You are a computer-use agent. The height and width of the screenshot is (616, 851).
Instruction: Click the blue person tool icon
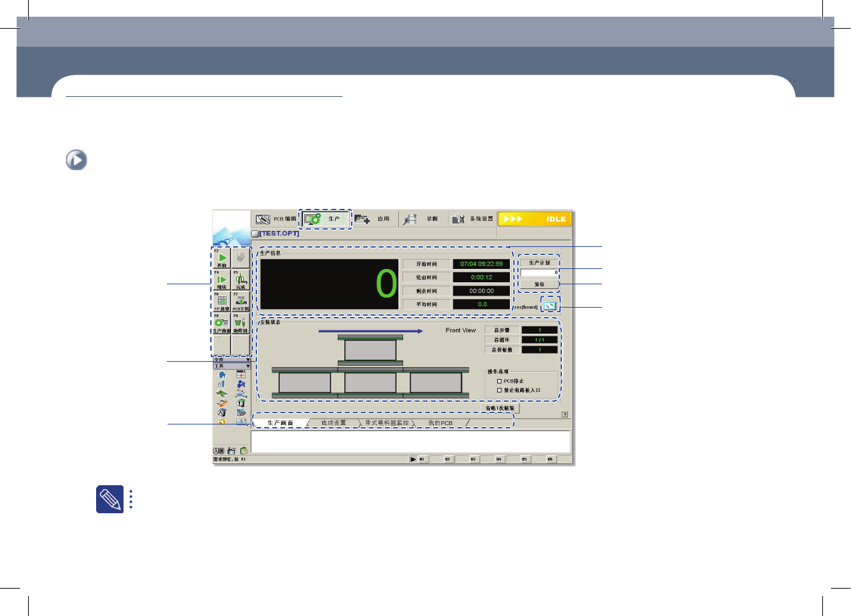241,384
